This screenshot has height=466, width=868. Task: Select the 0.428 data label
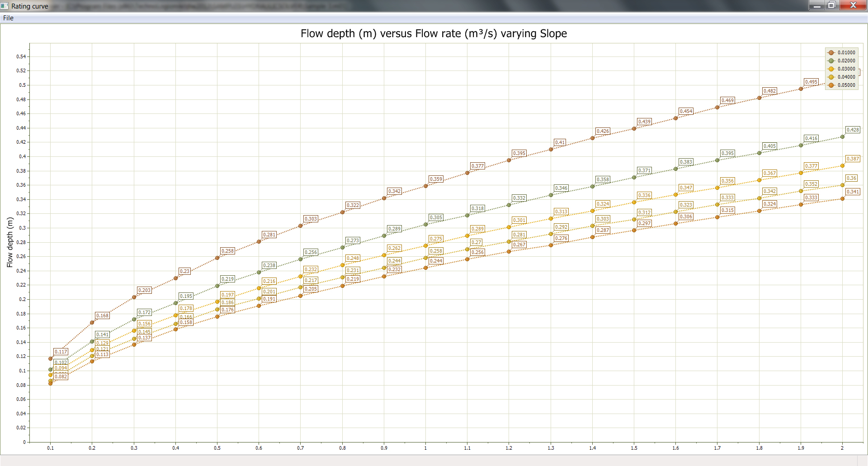[x=853, y=130]
